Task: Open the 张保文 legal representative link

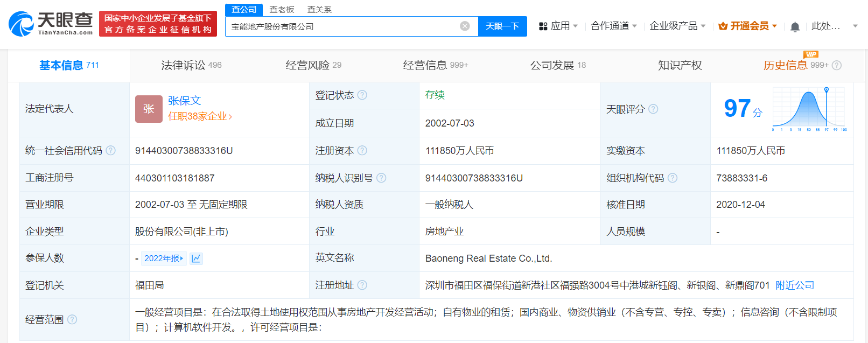Action: 184,101
